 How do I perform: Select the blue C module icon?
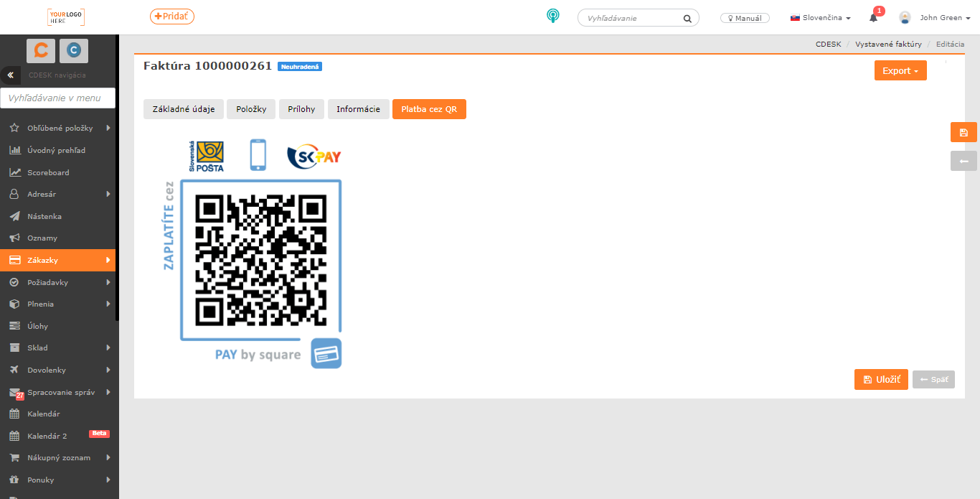point(74,51)
